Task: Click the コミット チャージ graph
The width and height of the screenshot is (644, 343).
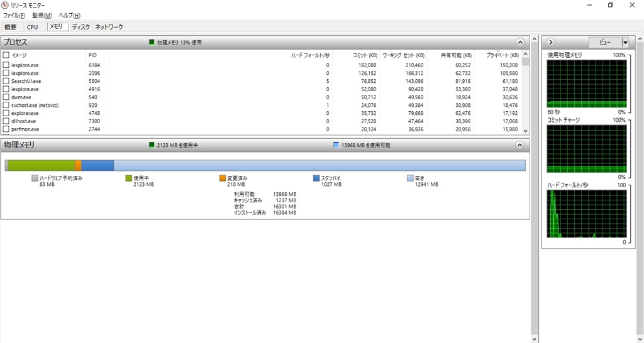Action: [x=587, y=149]
